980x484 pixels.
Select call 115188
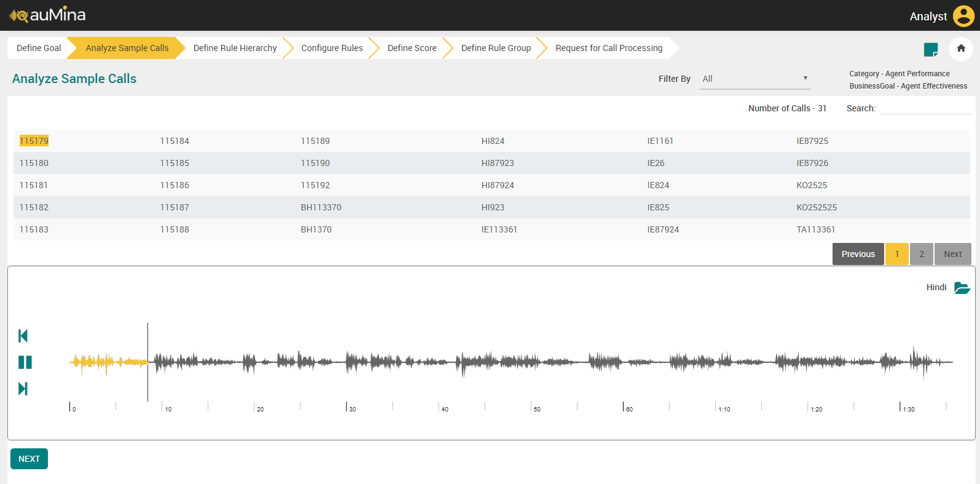coord(174,229)
